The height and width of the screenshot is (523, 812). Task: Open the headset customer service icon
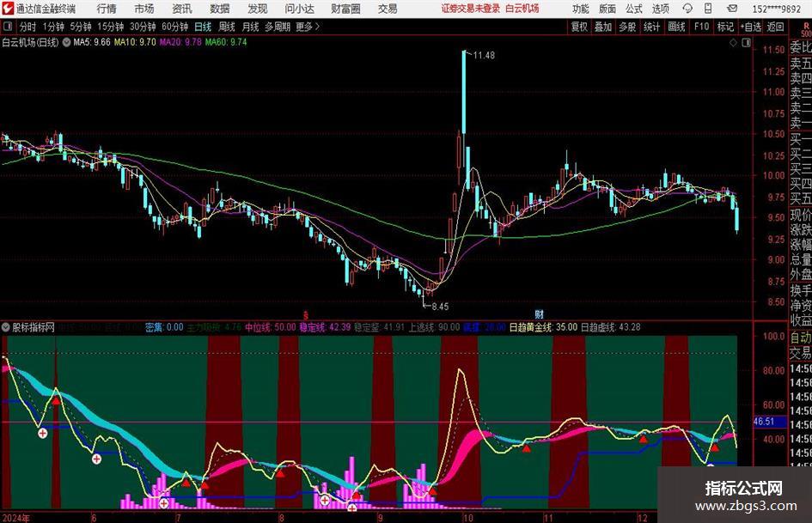click(x=687, y=9)
